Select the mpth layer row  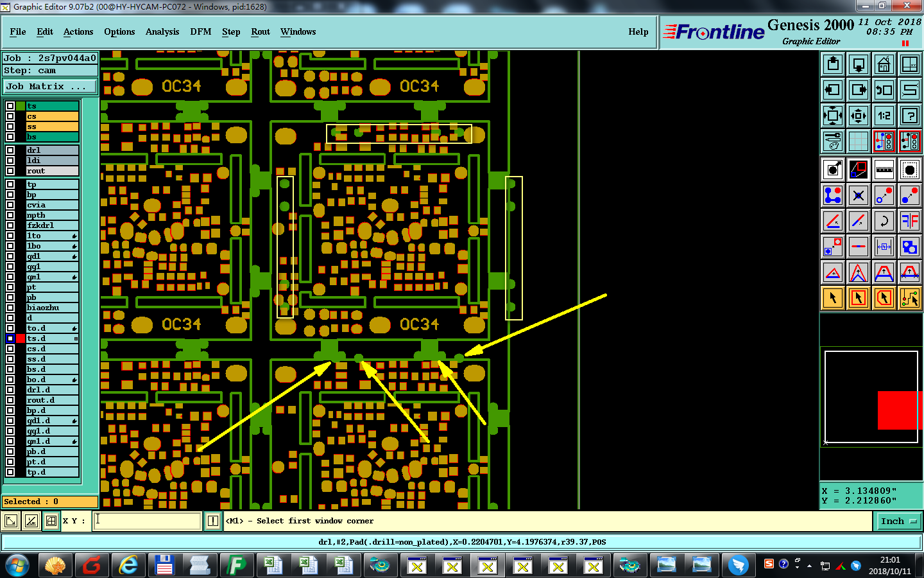pos(52,215)
